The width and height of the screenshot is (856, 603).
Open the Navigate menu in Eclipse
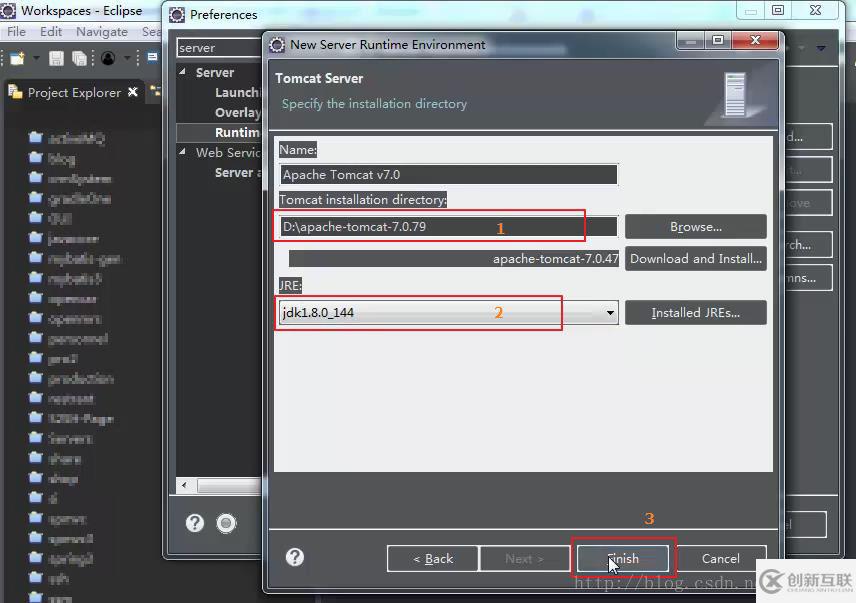[x=102, y=32]
